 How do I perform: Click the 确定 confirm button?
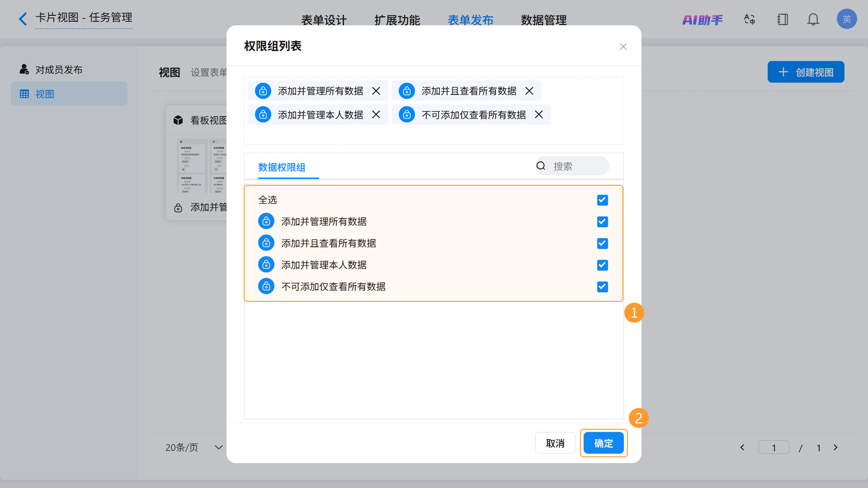603,443
